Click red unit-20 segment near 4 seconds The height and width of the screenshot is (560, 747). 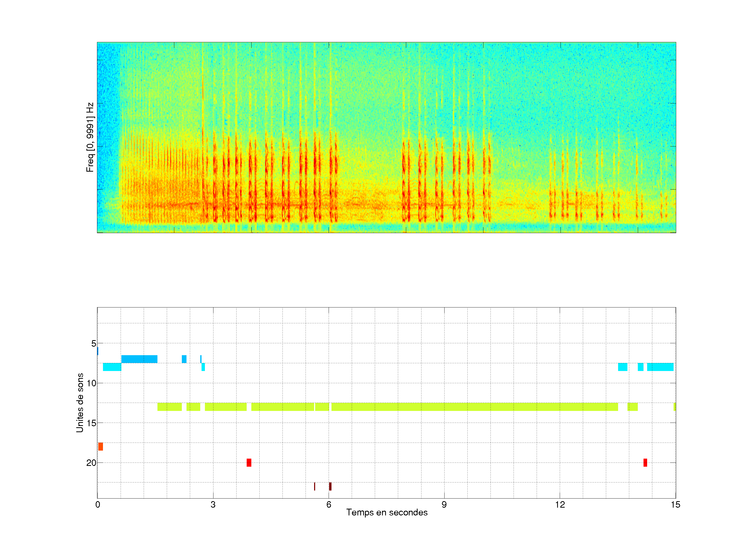[x=249, y=463]
